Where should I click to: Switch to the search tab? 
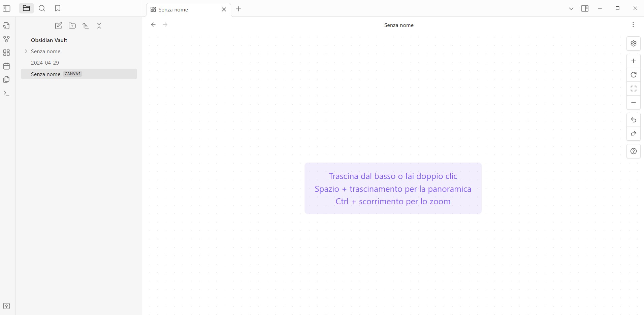42,8
